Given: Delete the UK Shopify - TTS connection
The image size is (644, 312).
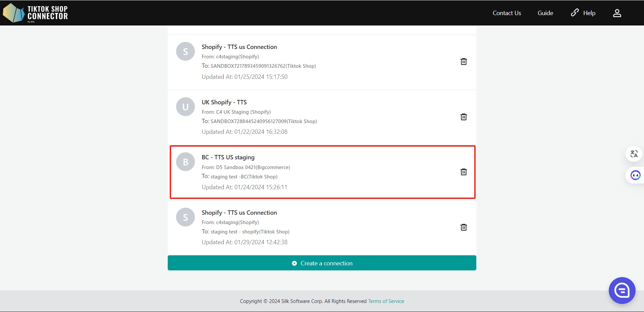Looking at the screenshot, I should click(464, 117).
